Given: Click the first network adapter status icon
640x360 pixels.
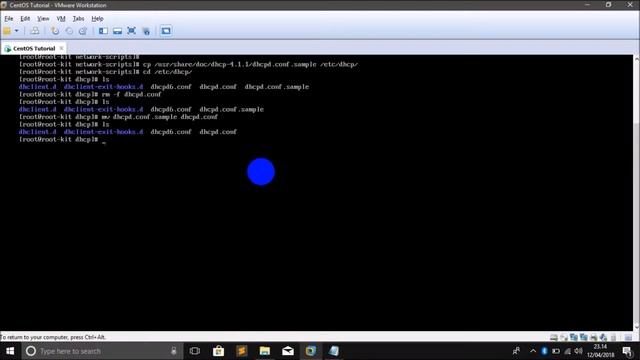Looking at the screenshot, I should pos(574,337).
